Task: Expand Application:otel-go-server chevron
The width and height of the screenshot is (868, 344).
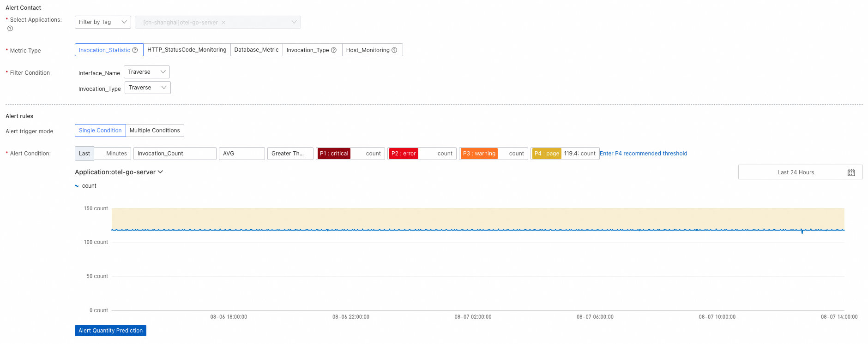Action: 161,172
